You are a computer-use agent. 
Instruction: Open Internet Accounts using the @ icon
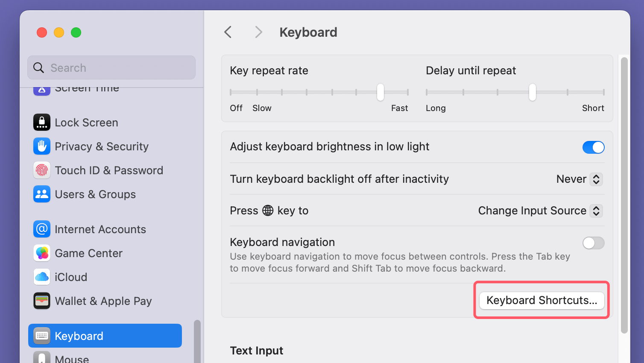coord(41,229)
